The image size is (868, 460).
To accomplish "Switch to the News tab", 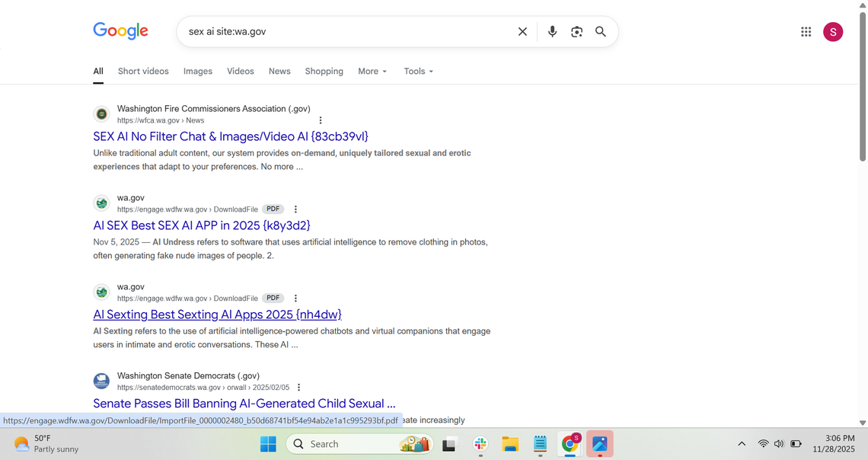I will coord(279,71).
